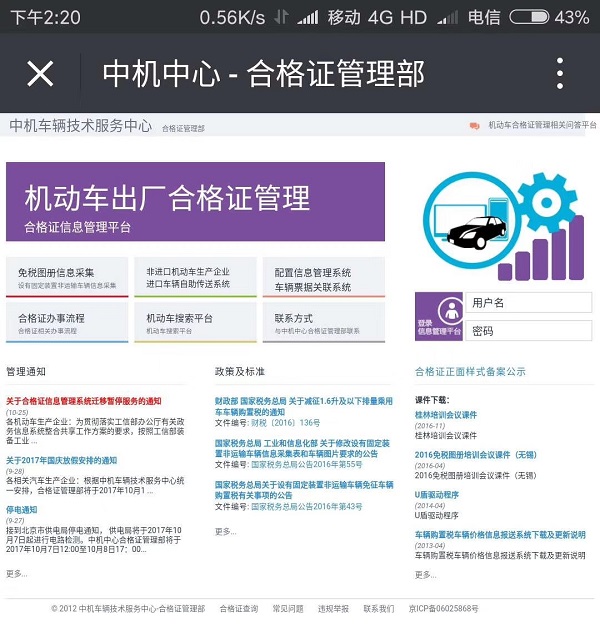Expand 更多 under 政策及标准 list

(226, 531)
